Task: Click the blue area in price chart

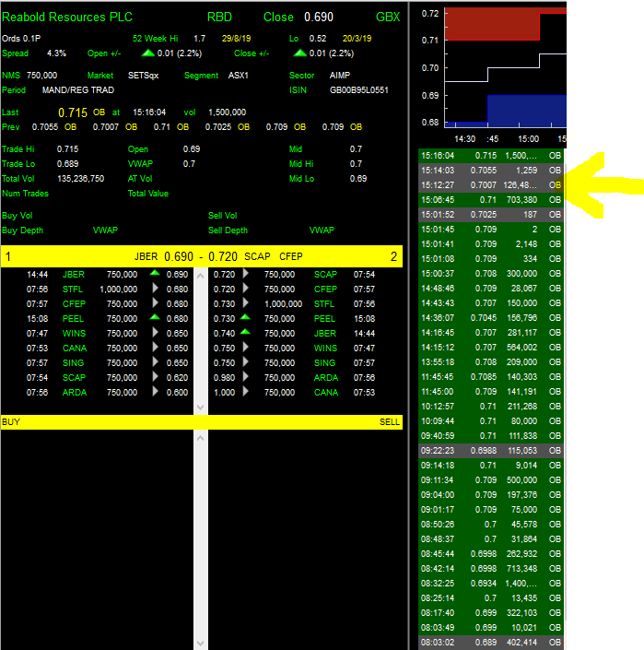Action: (x=526, y=111)
